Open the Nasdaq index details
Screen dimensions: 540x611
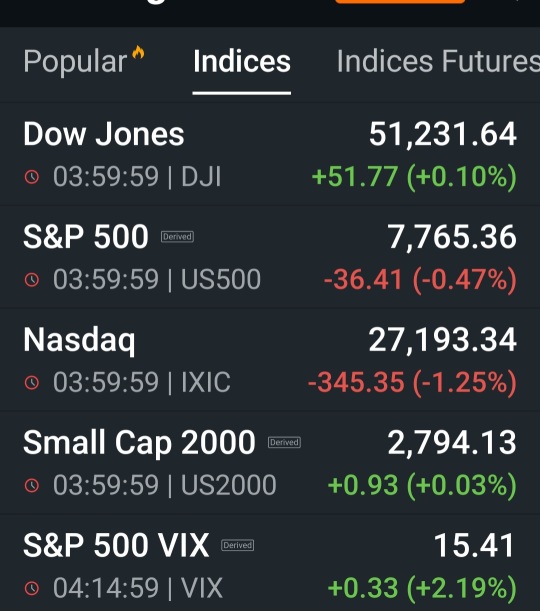[270, 360]
